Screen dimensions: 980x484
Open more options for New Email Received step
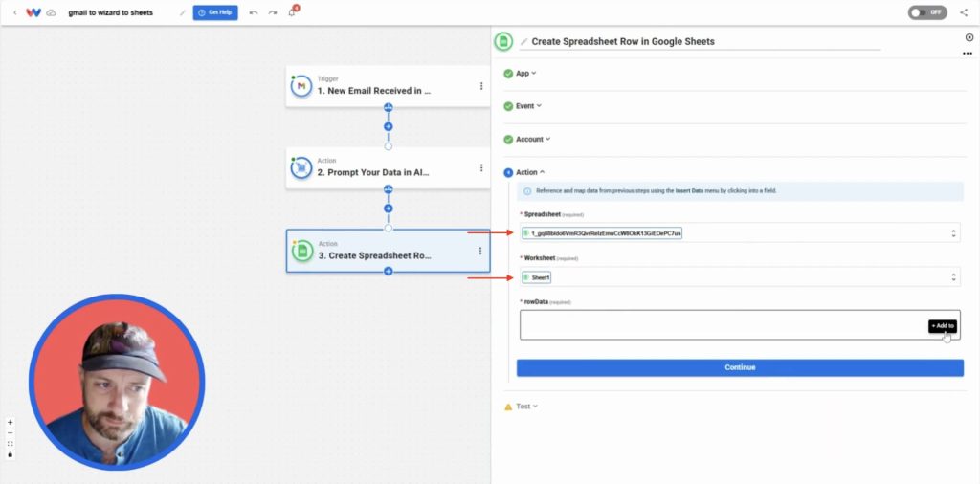click(481, 86)
